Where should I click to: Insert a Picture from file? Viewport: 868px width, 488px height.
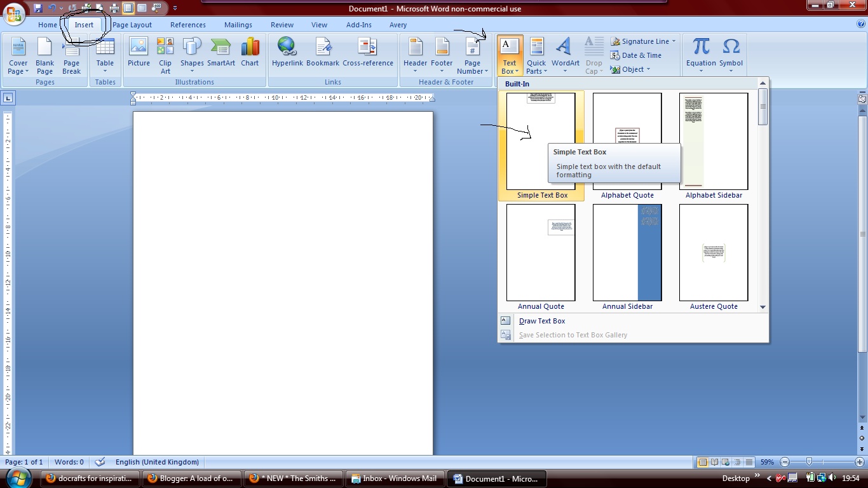(139, 52)
